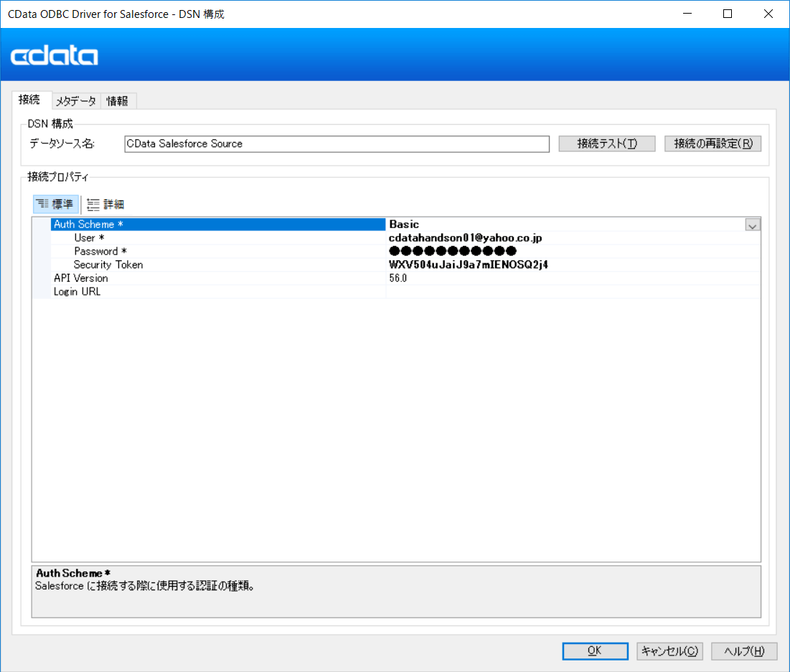Click the キャンセル(C) button
The width and height of the screenshot is (790, 672).
(669, 650)
